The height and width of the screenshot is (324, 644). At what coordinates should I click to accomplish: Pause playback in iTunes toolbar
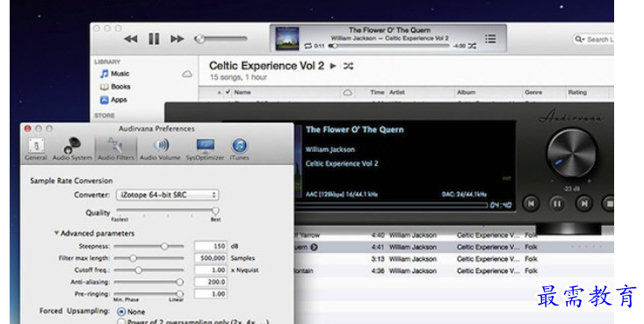[154, 39]
